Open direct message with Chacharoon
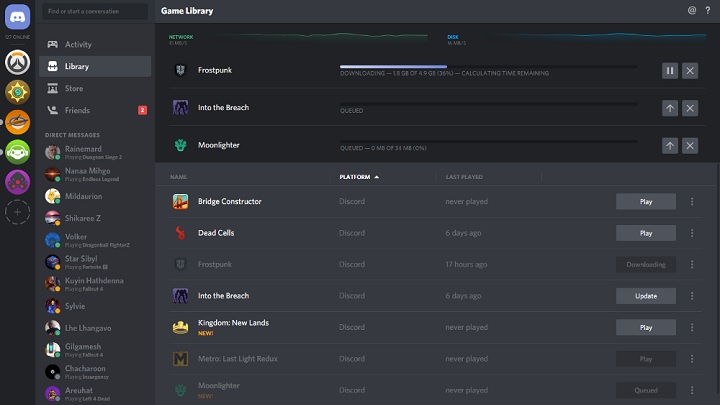720x405 pixels. [95, 372]
